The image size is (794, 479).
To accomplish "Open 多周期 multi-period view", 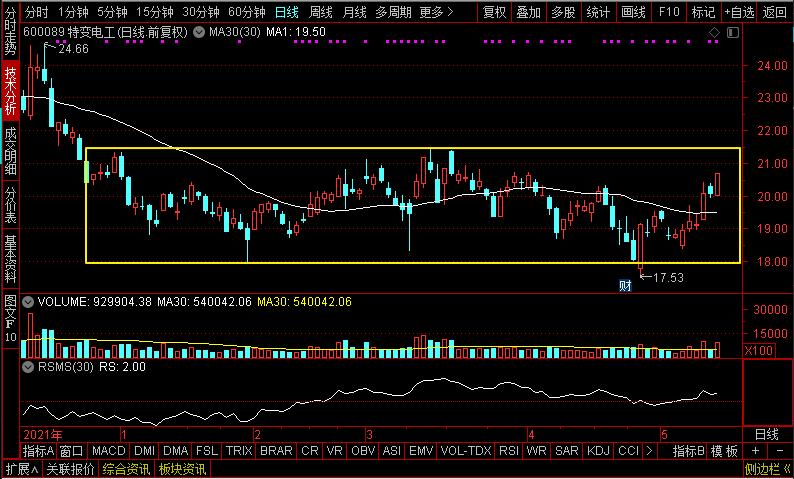I will tap(393, 12).
